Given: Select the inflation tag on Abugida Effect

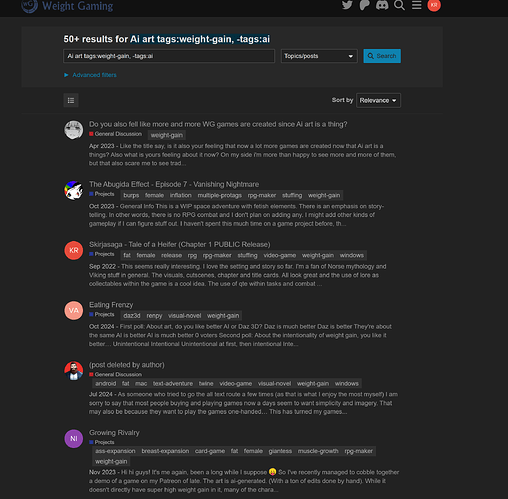Looking at the screenshot, I should [181, 195].
